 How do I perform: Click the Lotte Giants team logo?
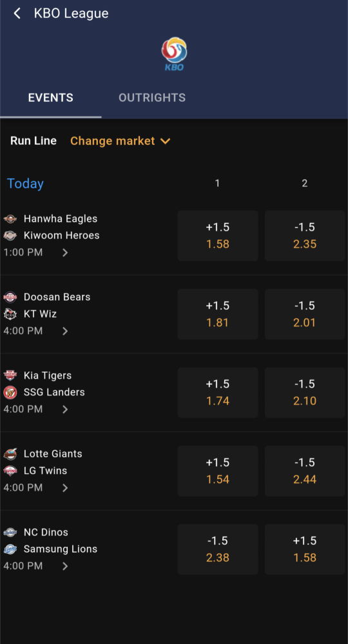click(x=10, y=454)
